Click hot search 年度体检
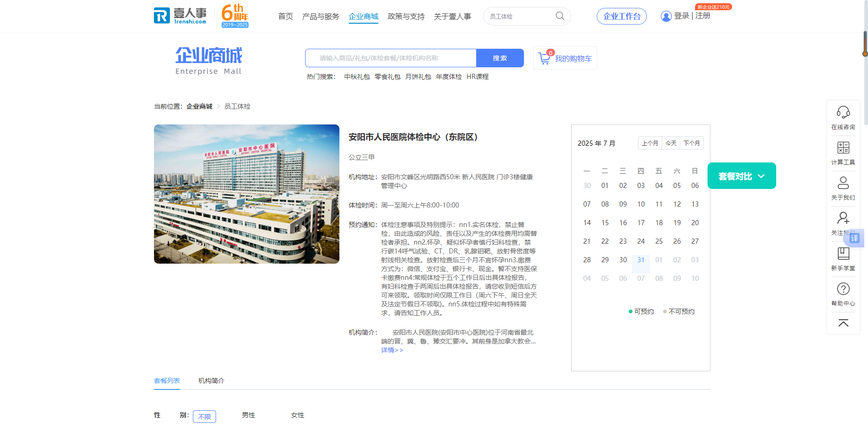Viewport: 868px width, 434px height. 449,77
